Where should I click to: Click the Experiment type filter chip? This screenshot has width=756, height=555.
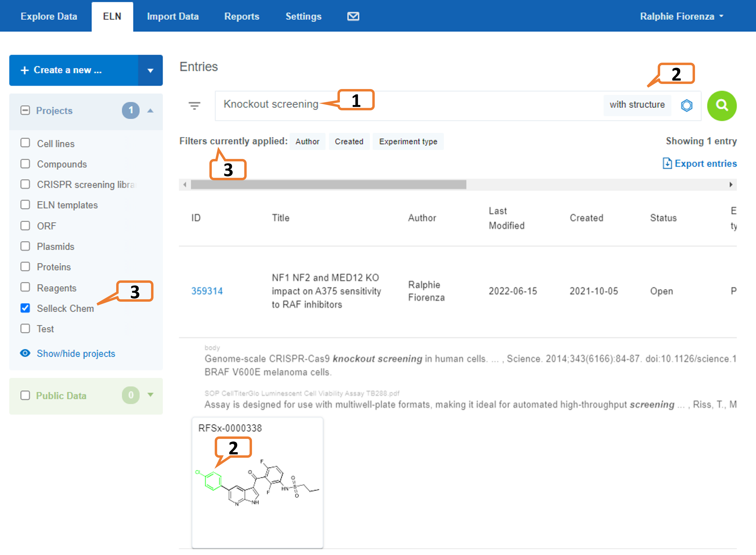(408, 142)
